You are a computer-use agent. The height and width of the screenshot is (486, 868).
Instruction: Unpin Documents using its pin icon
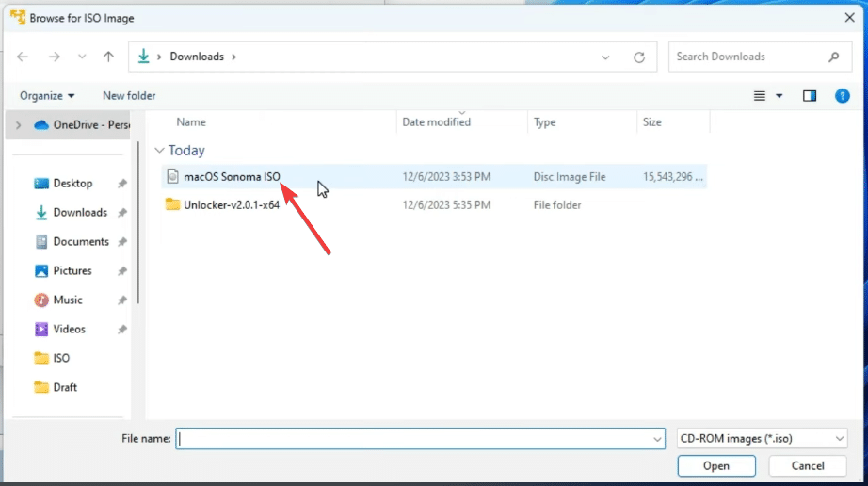tap(122, 242)
